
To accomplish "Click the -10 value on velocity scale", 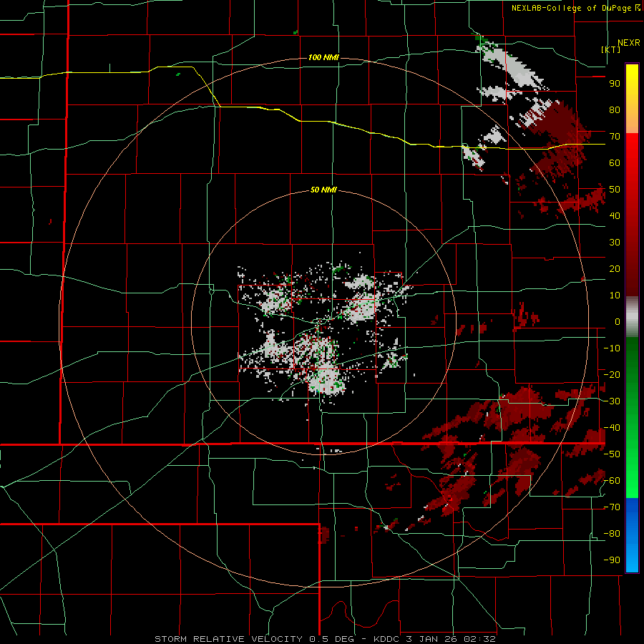I will (x=612, y=348).
